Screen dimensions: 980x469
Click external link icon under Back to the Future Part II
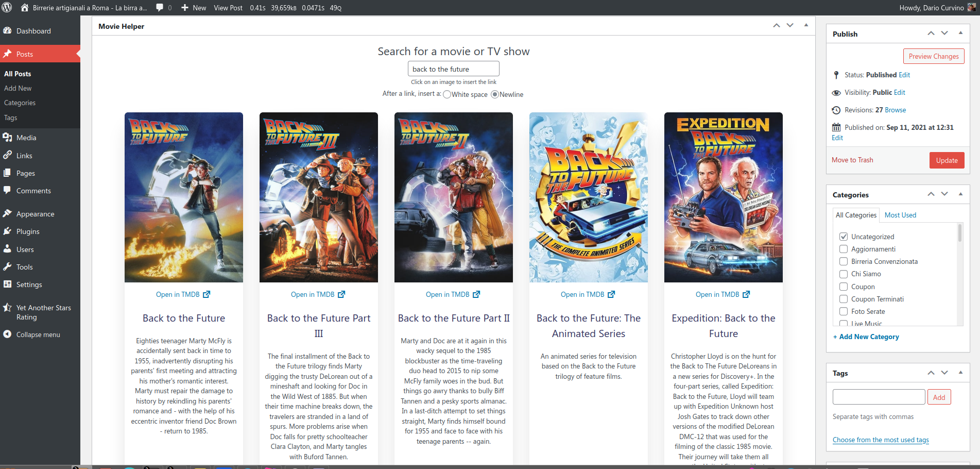click(x=476, y=294)
